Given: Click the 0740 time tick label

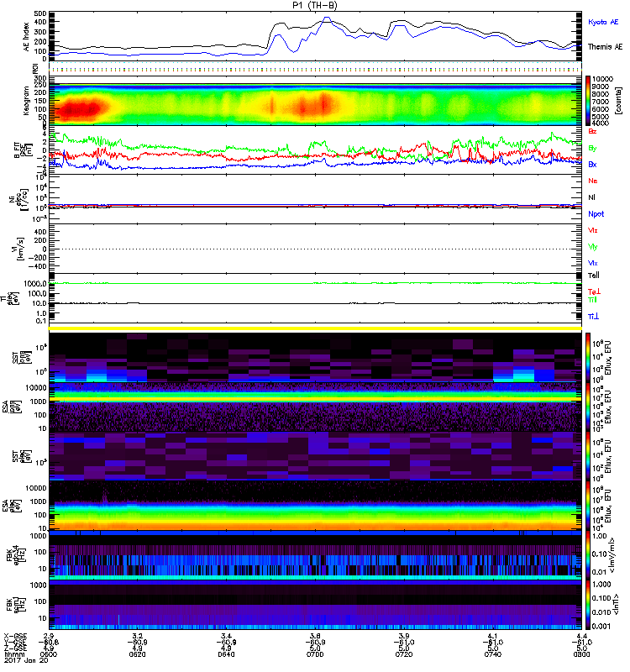Looking at the screenshot, I should pyautogui.click(x=492, y=654).
